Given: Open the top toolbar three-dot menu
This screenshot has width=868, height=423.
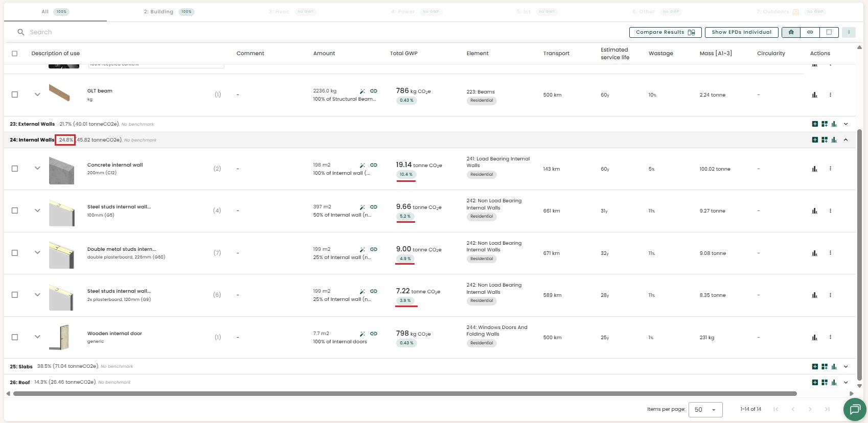Looking at the screenshot, I should 849,32.
